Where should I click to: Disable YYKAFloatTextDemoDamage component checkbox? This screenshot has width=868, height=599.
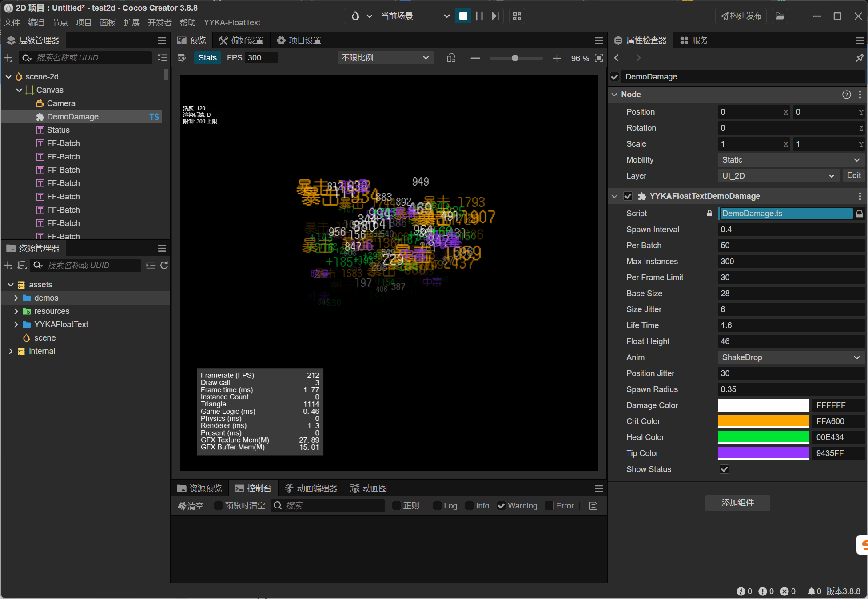click(628, 196)
